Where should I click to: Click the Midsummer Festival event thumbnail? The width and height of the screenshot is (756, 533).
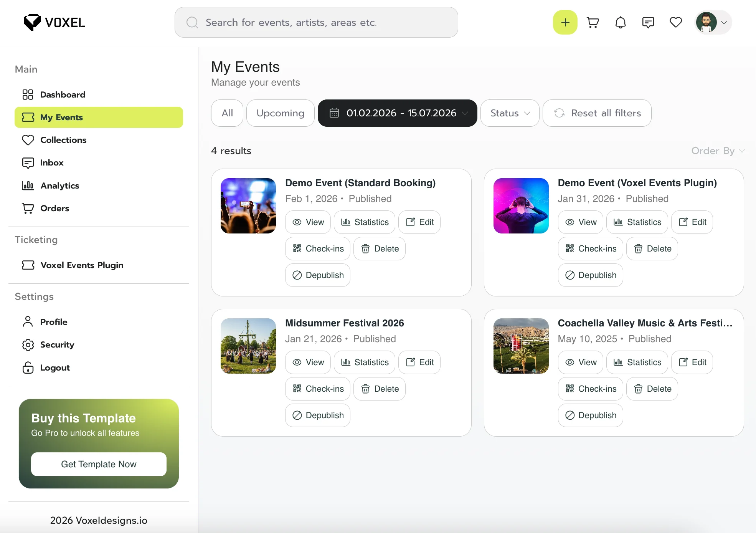pos(248,346)
